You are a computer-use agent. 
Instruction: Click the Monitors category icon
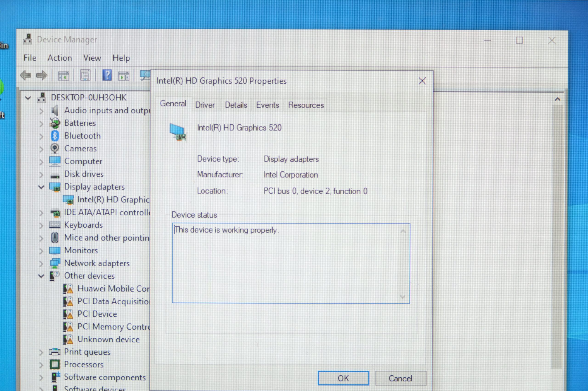pos(55,250)
